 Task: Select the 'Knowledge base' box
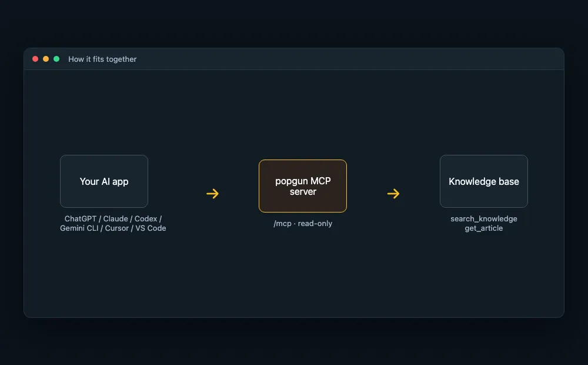coord(484,181)
